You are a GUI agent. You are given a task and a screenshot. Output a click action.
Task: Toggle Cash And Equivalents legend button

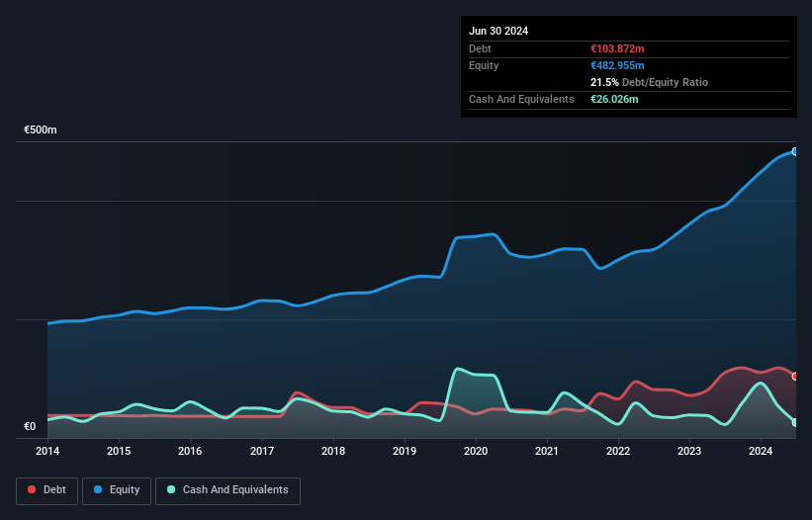tap(227, 490)
